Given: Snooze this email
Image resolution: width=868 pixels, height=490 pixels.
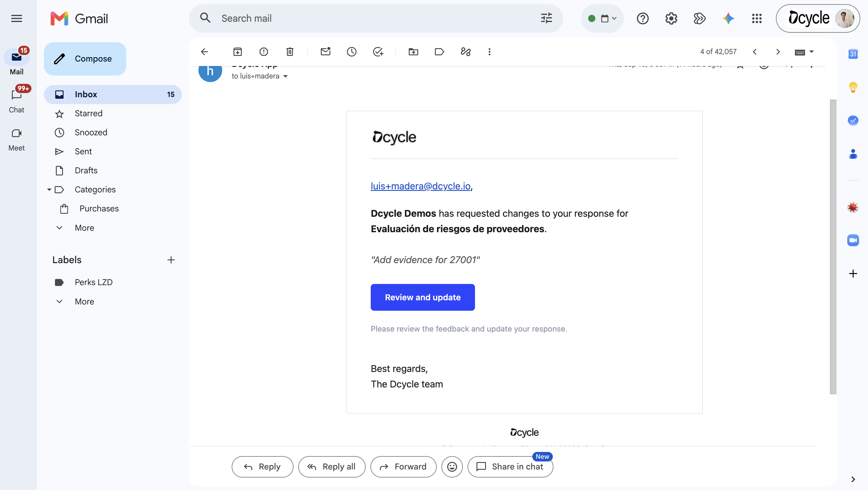Looking at the screenshot, I should (351, 52).
